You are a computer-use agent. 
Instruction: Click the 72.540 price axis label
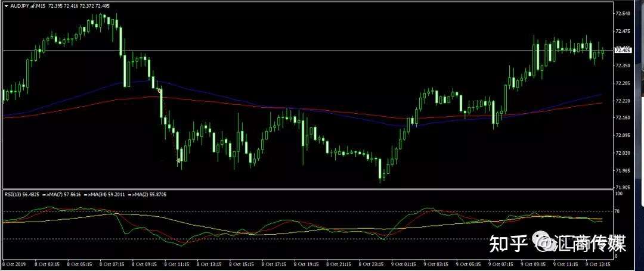tap(623, 14)
